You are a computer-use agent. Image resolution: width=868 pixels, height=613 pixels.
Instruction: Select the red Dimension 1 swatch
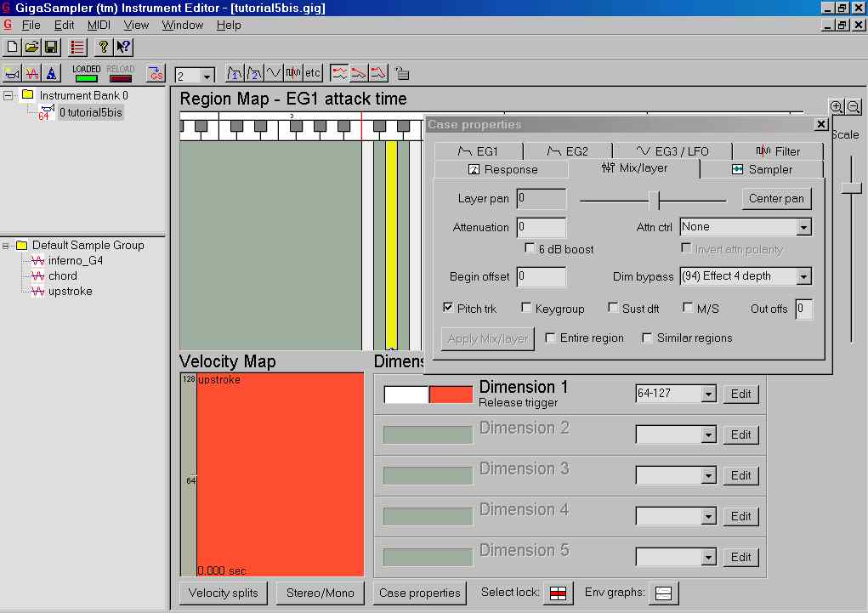click(451, 394)
